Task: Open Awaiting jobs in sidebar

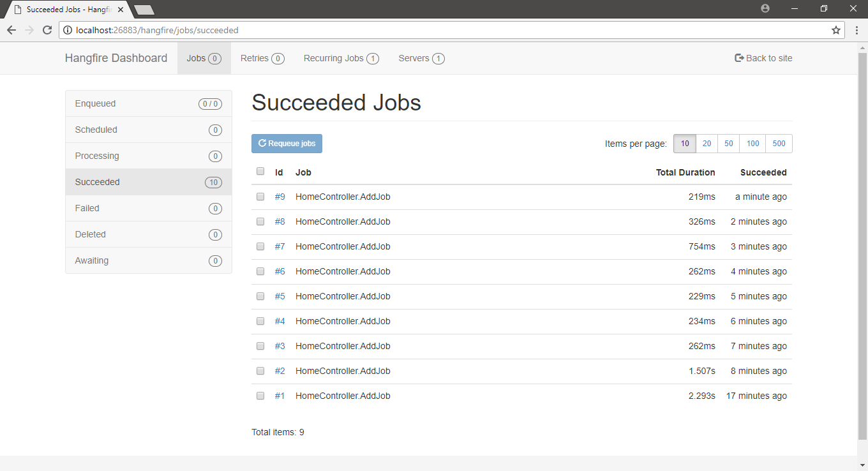Action: coord(149,260)
